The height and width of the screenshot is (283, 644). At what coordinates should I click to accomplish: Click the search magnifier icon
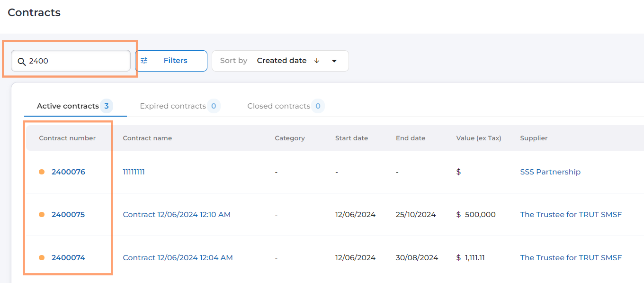(22, 62)
